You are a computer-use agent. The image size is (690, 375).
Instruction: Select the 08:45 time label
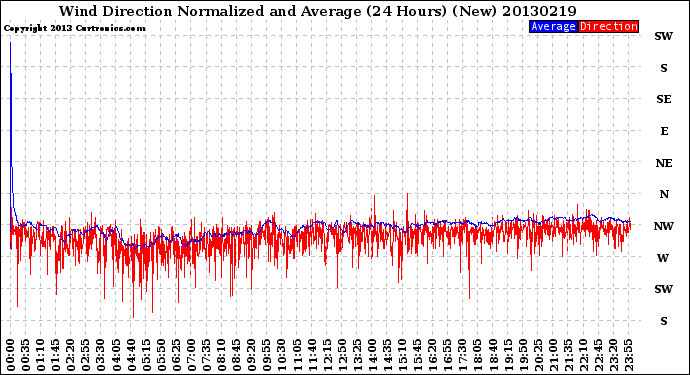[x=236, y=355]
